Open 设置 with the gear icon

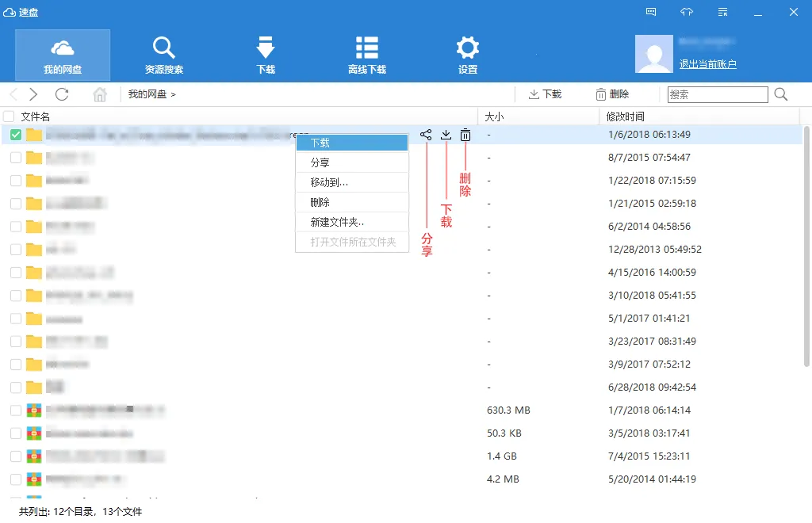[467, 55]
